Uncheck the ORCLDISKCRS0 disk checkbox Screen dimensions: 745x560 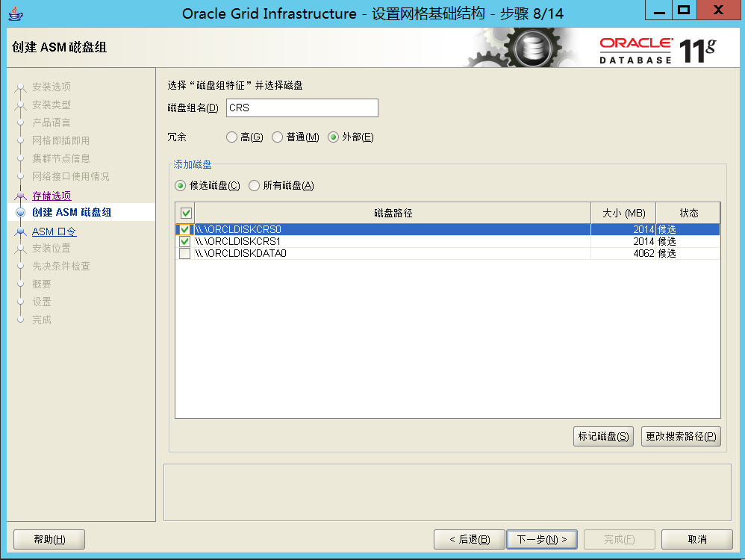click(185, 230)
